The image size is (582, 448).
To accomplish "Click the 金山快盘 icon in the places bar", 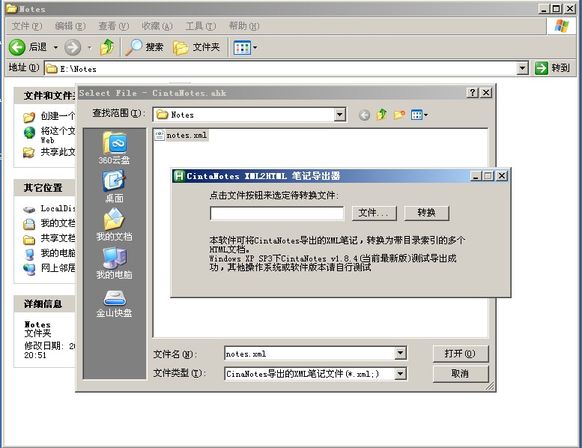I will [114, 303].
